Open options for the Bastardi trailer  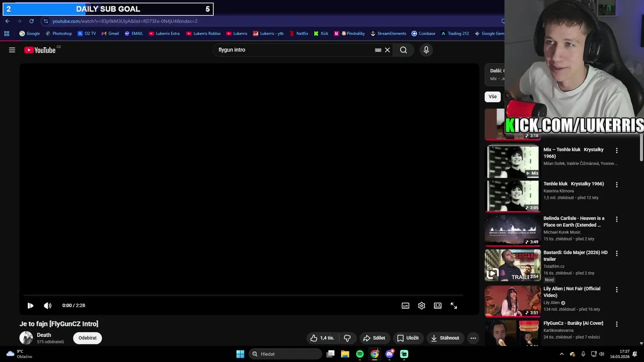[616, 253]
